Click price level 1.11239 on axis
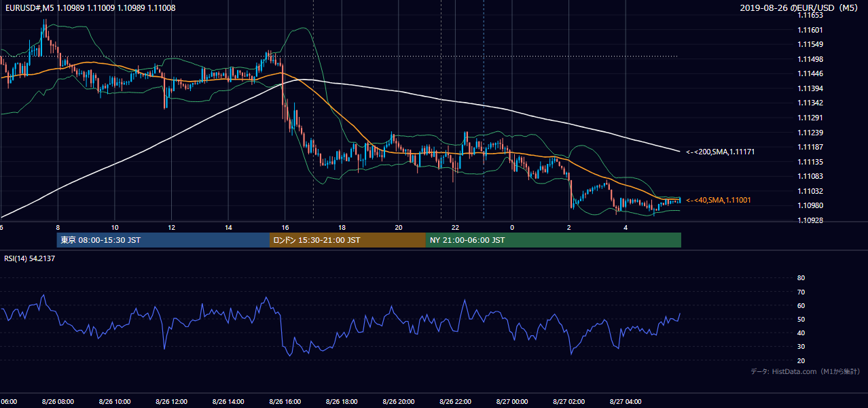Screen dimensions: 868x408 [810, 133]
